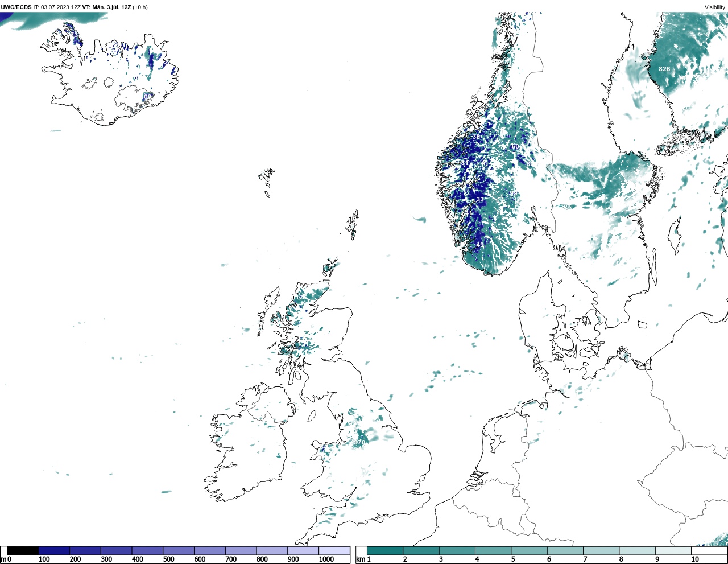The height and width of the screenshot is (564, 728).
Task: Click the 400–500 m legend swatch
Action: click(147, 550)
